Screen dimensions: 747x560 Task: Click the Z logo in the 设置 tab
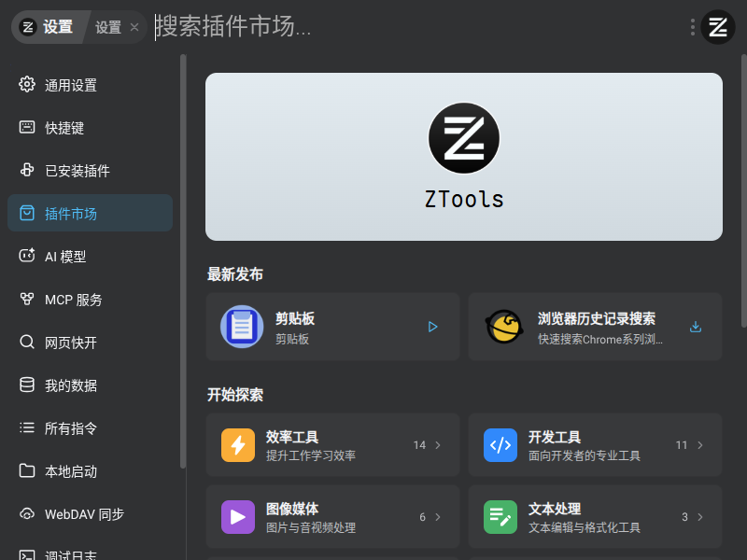pyautogui.click(x=28, y=27)
